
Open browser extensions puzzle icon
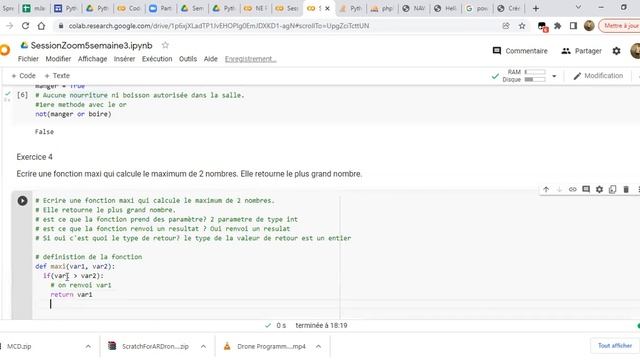[558, 26]
